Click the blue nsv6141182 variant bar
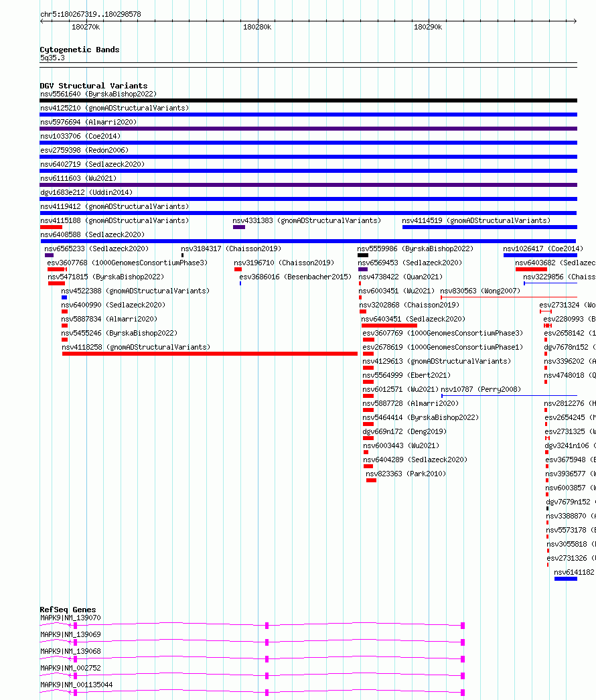Screen dimensions: 596x700 [x=566, y=579]
